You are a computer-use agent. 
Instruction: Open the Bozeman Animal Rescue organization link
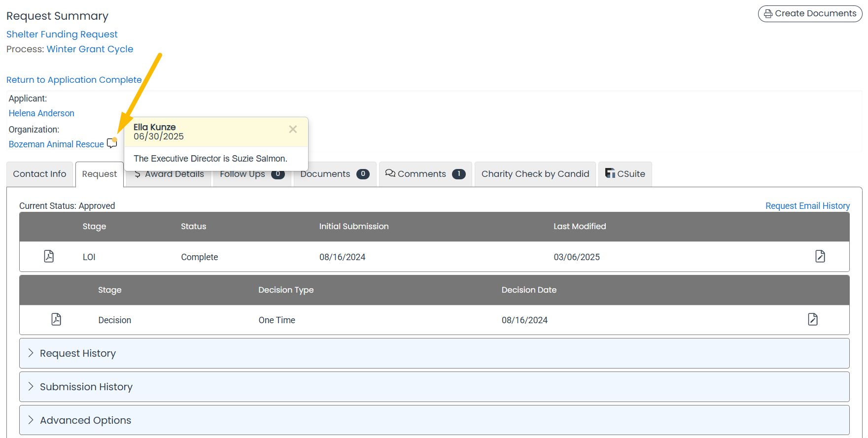pos(56,144)
